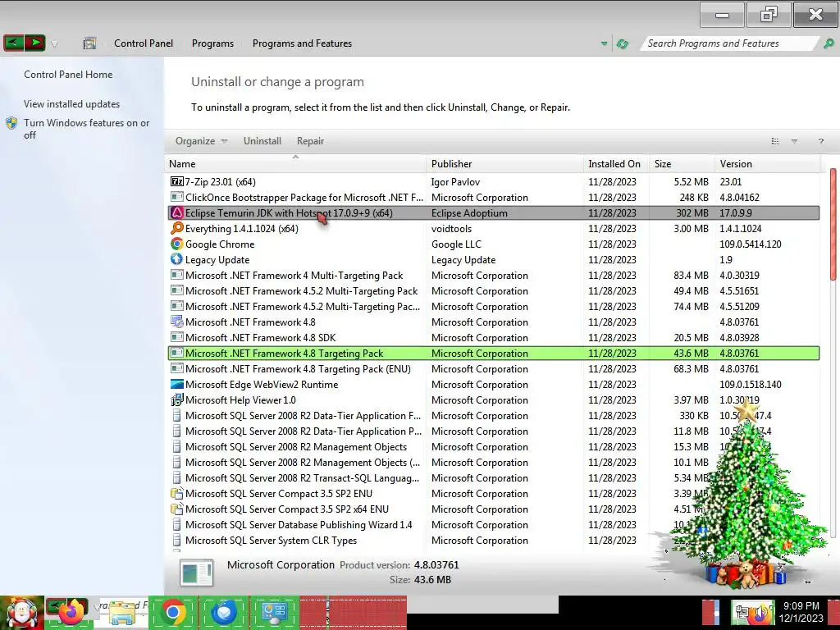Refresh the Programs and Features list
This screenshot has width=840, height=630.
click(x=622, y=43)
